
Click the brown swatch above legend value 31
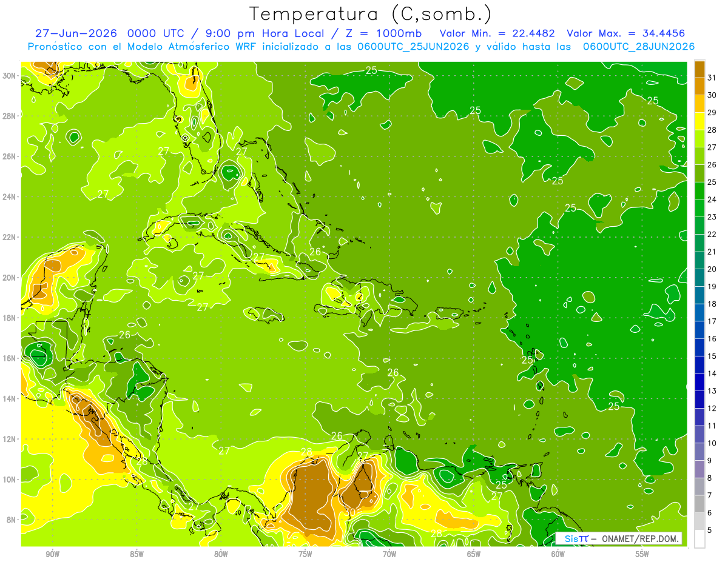coord(699,69)
